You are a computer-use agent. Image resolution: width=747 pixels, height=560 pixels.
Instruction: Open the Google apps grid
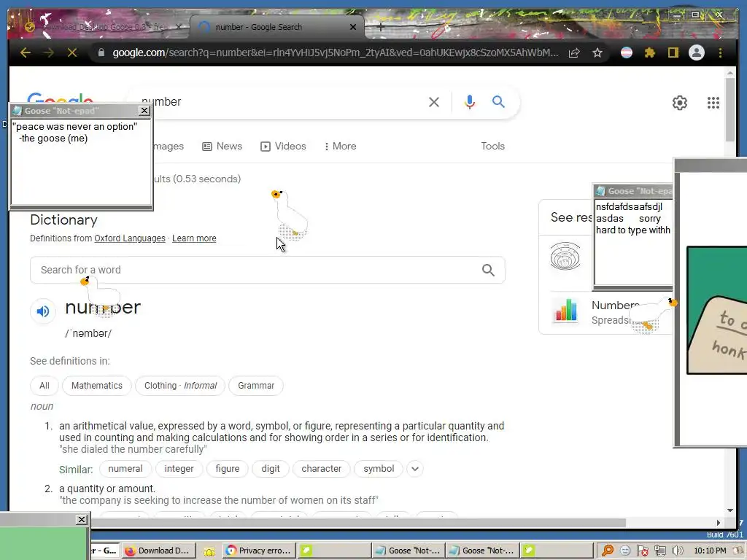tap(713, 102)
